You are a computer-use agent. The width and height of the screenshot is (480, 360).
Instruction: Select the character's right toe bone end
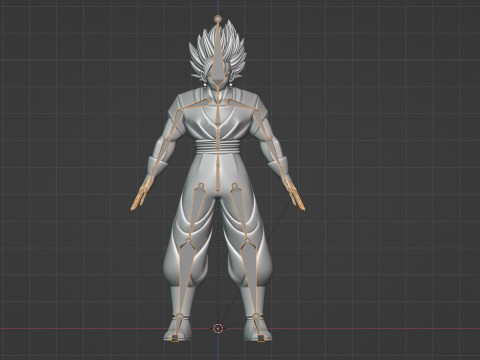(174, 338)
